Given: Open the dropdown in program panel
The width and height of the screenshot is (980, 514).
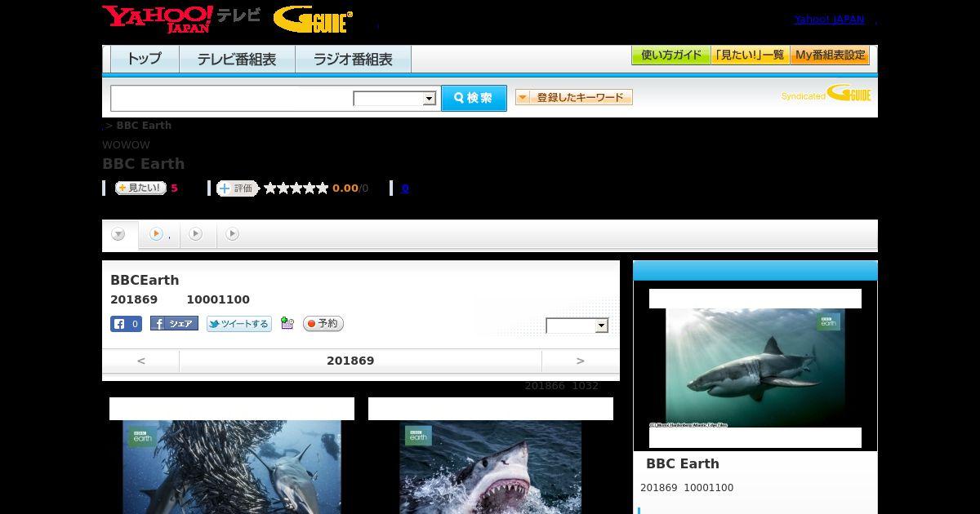Looking at the screenshot, I should tap(577, 326).
